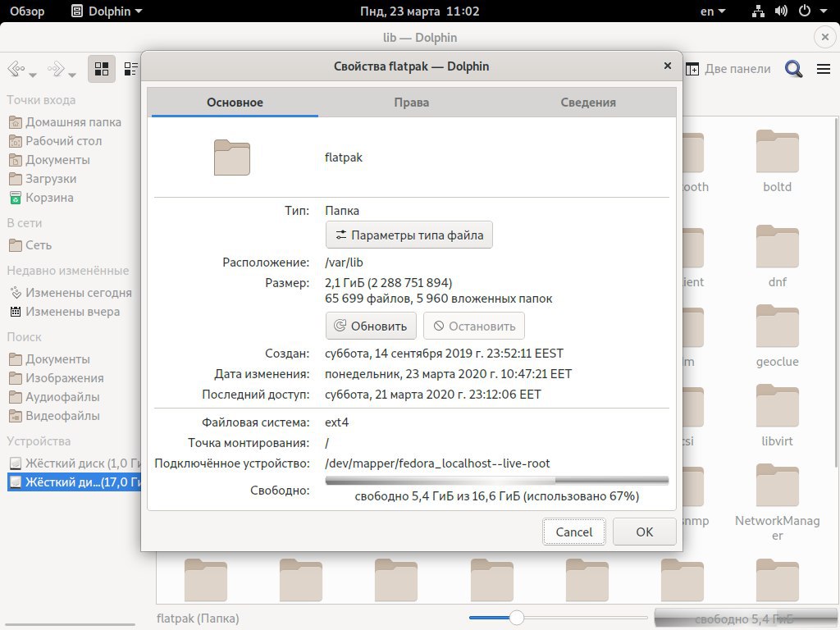Select the dnf folder

pyautogui.click(x=778, y=257)
